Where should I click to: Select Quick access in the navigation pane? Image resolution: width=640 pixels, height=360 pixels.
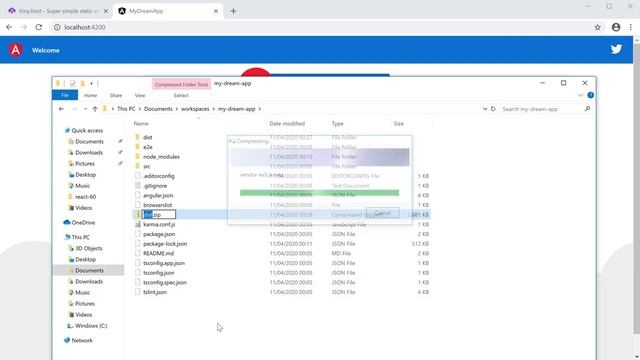tap(87, 131)
